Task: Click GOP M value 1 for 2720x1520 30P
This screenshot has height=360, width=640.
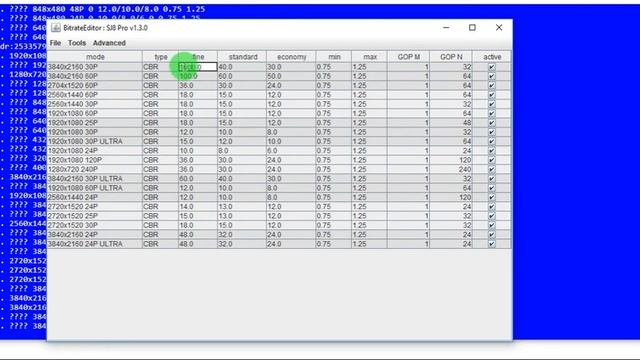Action: (x=409, y=225)
